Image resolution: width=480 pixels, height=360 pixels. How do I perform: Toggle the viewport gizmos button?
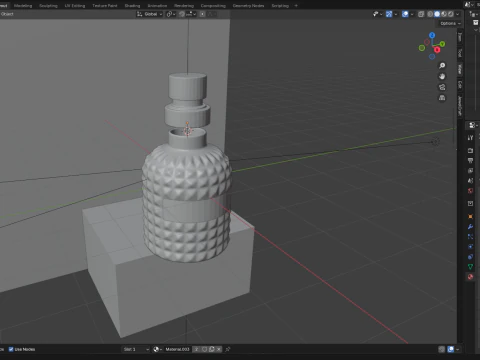pyautogui.click(x=389, y=14)
